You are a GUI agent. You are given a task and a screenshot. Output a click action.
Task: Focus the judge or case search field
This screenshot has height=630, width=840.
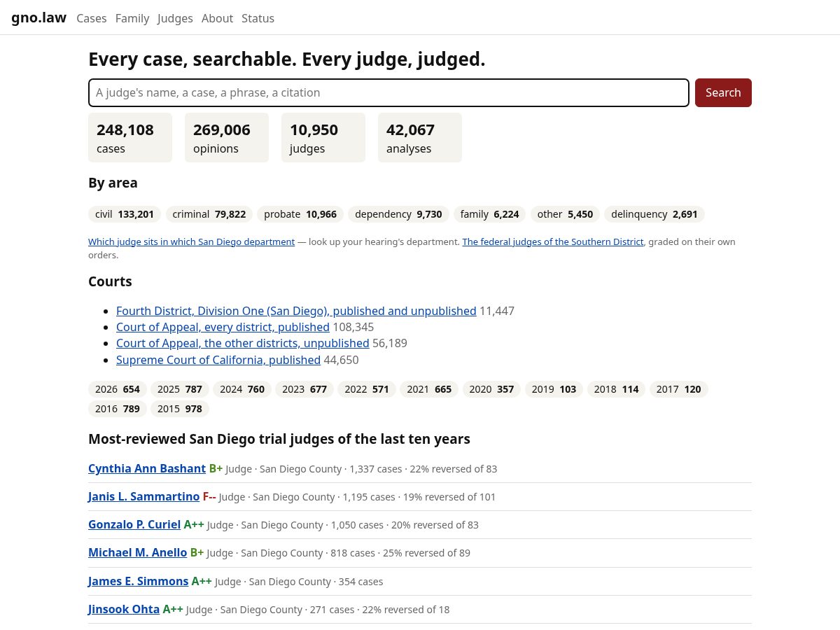pos(388,92)
